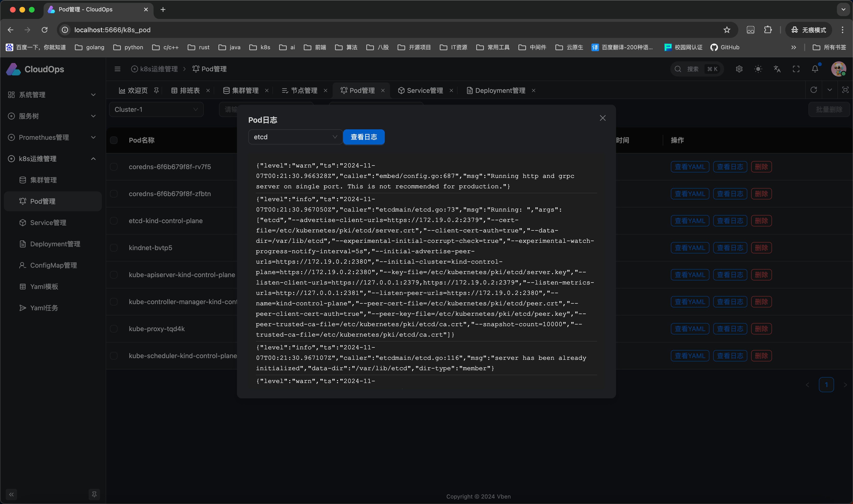Refresh the tab content with the reload icon

coord(814,90)
